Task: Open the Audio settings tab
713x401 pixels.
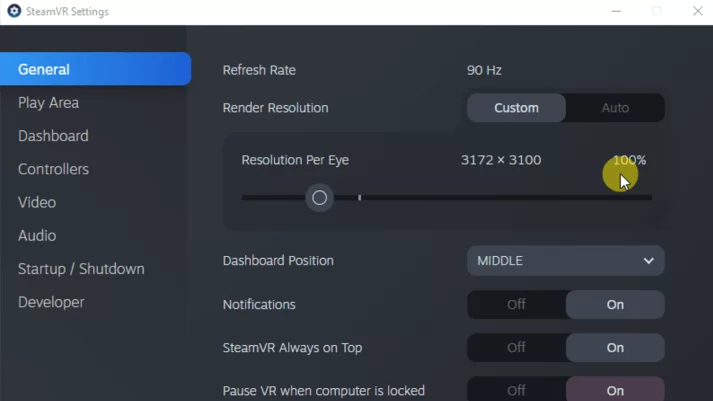Action: coord(37,236)
